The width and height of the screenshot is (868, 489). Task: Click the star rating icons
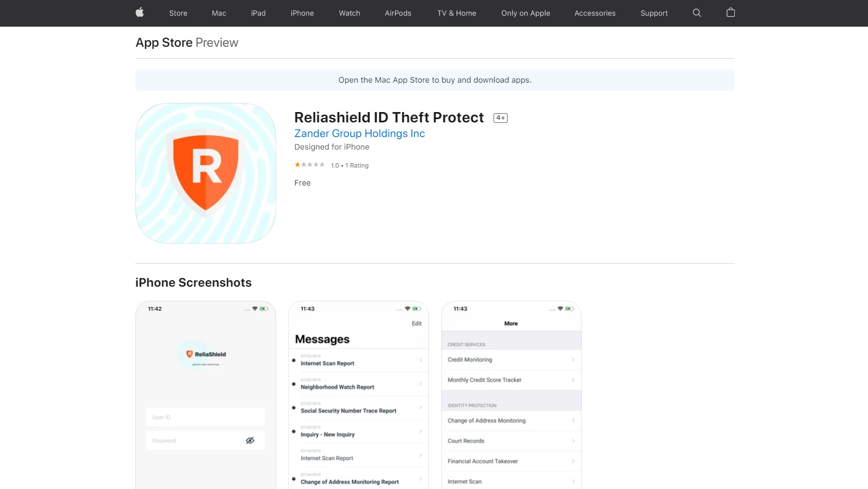[x=309, y=165]
